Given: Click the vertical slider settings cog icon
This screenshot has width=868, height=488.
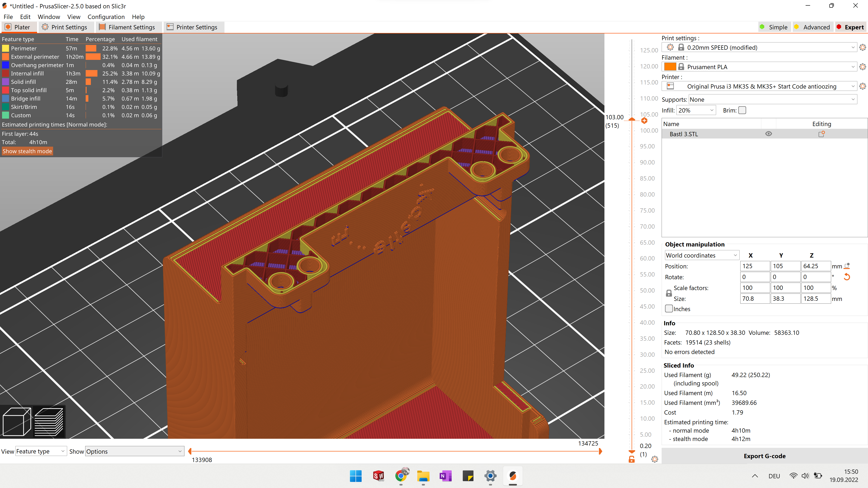Looking at the screenshot, I should tap(654, 459).
